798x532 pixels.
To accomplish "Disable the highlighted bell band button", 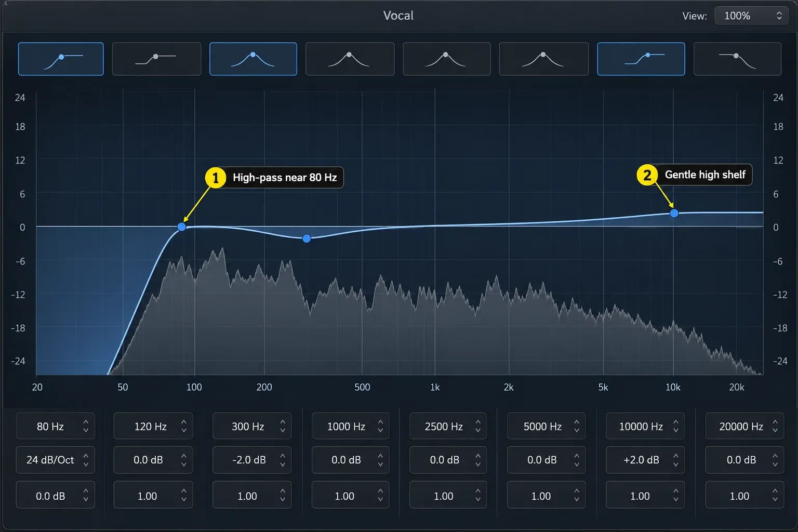I will [253, 59].
